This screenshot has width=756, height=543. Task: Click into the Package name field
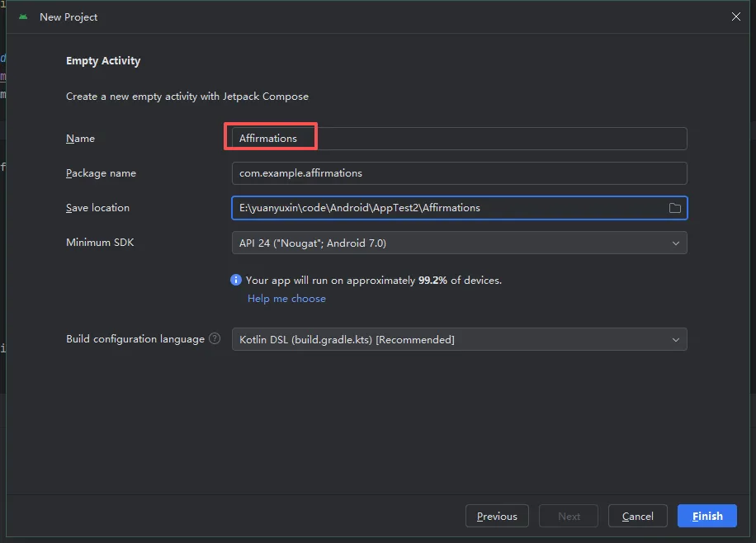coord(459,173)
